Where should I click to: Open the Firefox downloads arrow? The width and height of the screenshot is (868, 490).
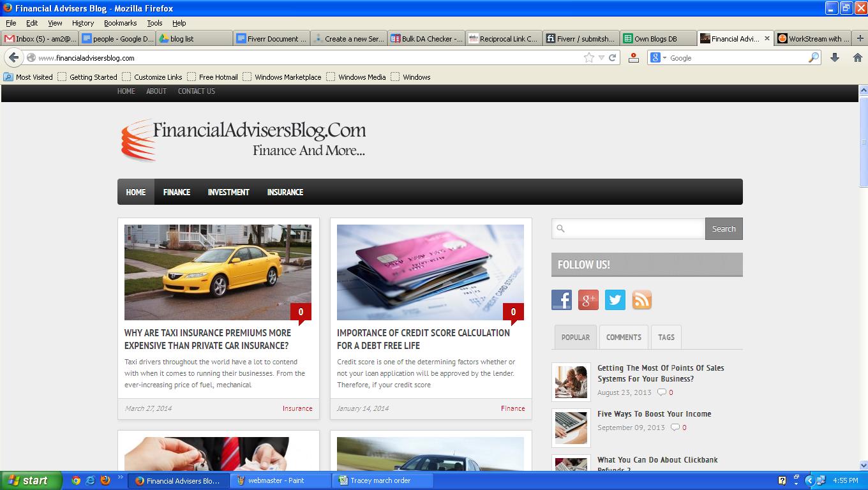(x=834, y=57)
